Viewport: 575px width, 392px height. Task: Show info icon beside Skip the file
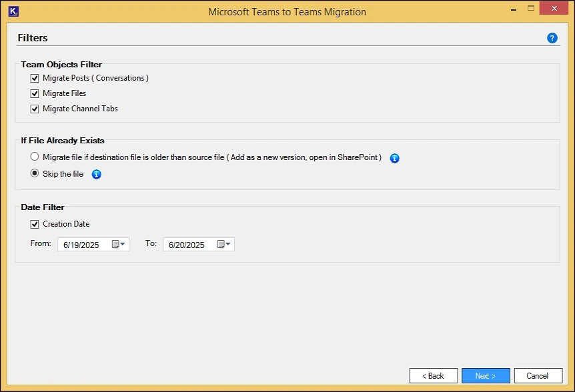[x=97, y=175]
